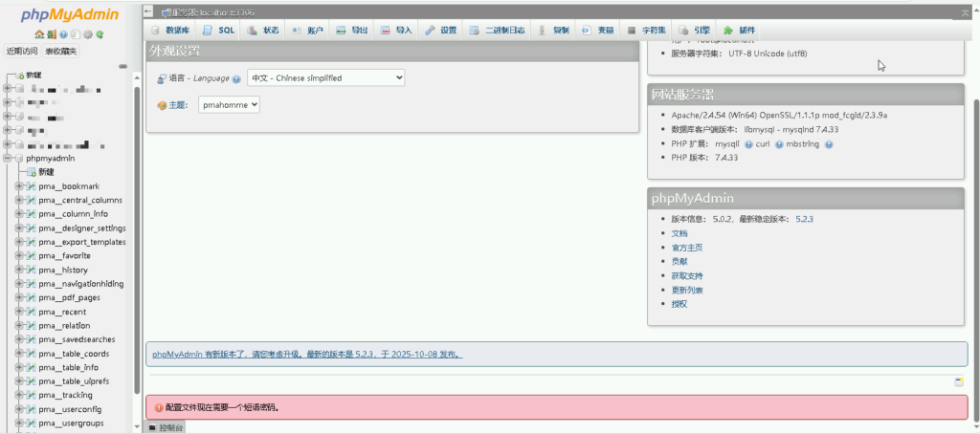Click the table icon next to pma__history
Image resolution: width=980 pixels, height=434 pixels.
coord(31,271)
